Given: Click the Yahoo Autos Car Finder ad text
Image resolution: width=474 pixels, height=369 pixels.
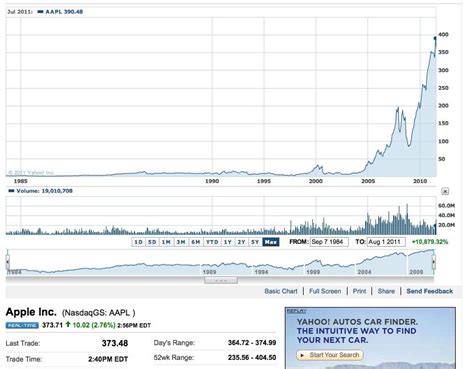Looking at the screenshot, I should (x=357, y=331).
